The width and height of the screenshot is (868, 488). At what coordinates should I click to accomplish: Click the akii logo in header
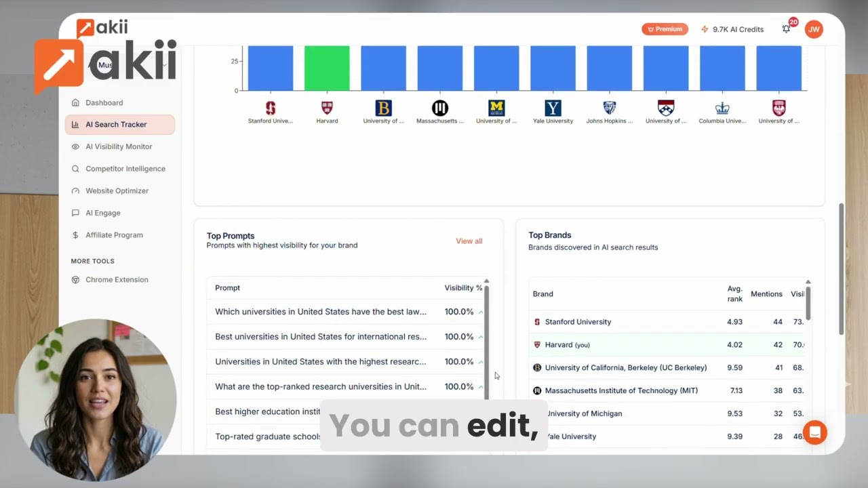click(102, 28)
